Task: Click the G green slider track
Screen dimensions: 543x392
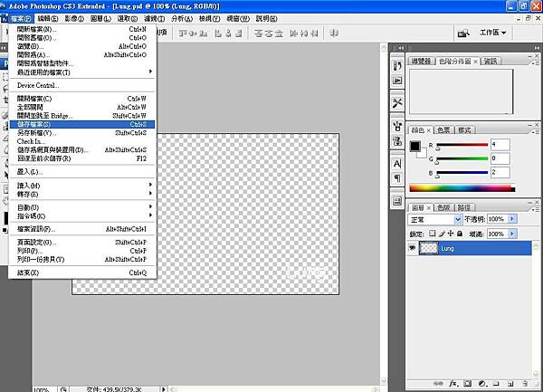Action: pos(462,158)
